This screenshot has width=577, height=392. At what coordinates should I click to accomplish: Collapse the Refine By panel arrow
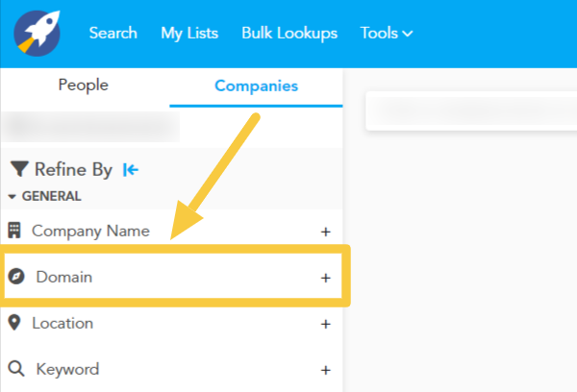pyautogui.click(x=131, y=170)
